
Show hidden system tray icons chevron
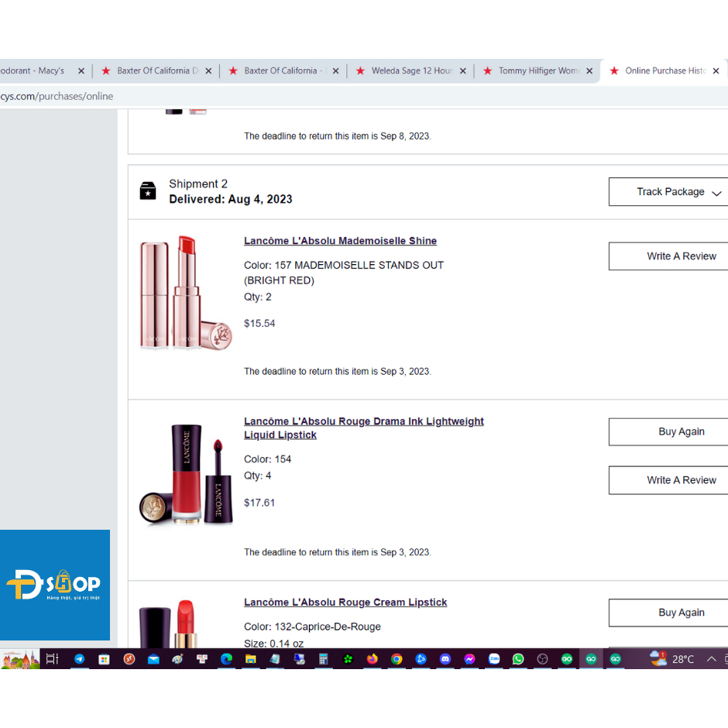[x=711, y=659]
